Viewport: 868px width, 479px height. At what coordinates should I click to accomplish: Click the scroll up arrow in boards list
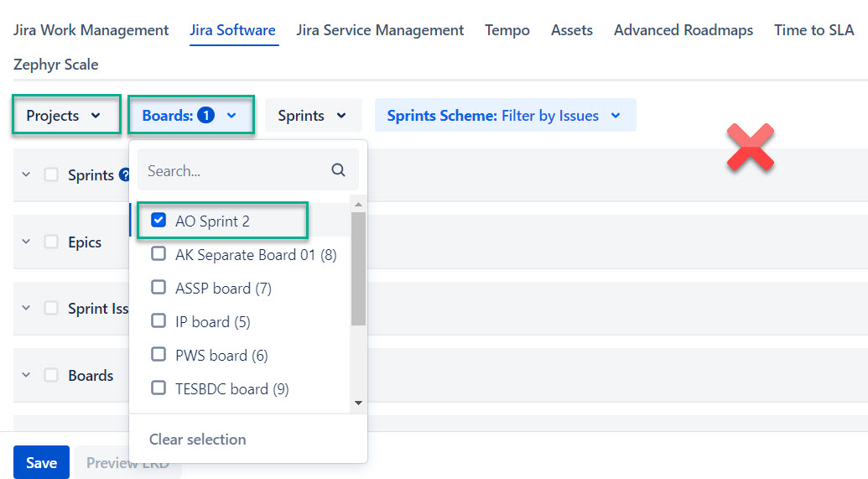[x=358, y=205]
